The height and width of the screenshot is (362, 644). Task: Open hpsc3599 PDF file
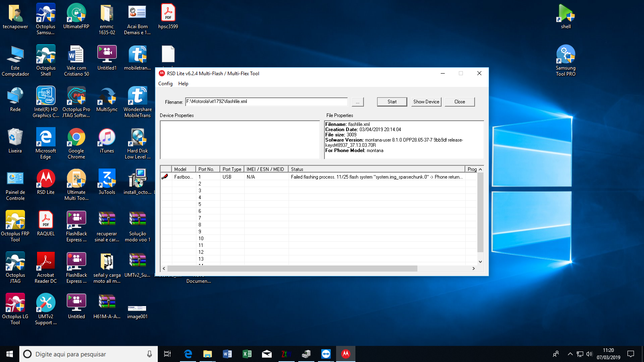pyautogui.click(x=168, y=16)
